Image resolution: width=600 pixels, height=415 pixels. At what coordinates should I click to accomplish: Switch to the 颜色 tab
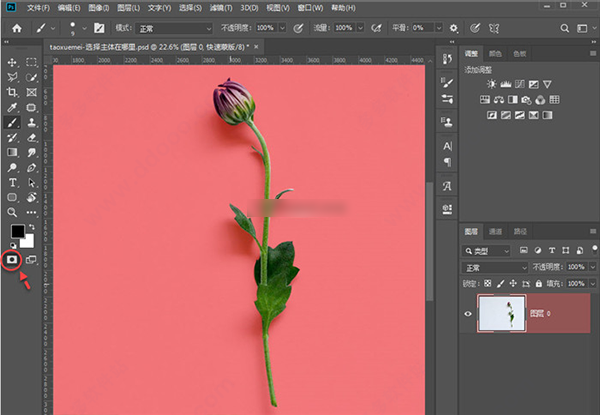[x=495, y=54]
